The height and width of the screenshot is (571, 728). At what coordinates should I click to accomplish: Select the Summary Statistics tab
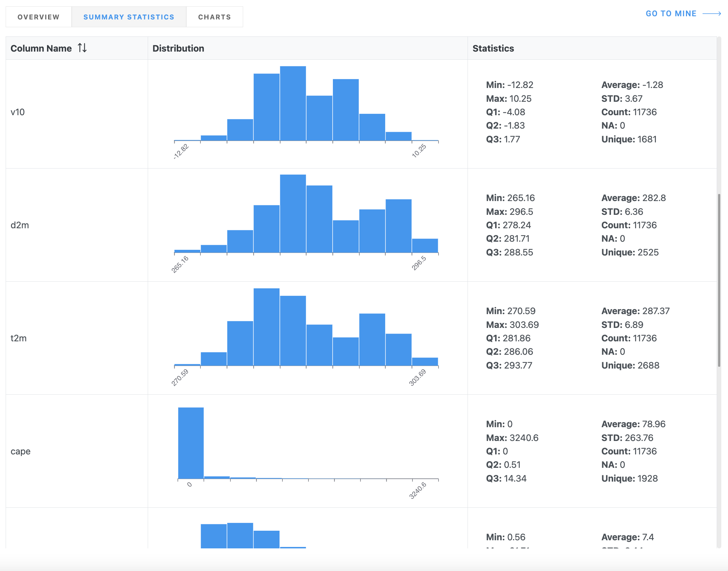pos(129,17)
